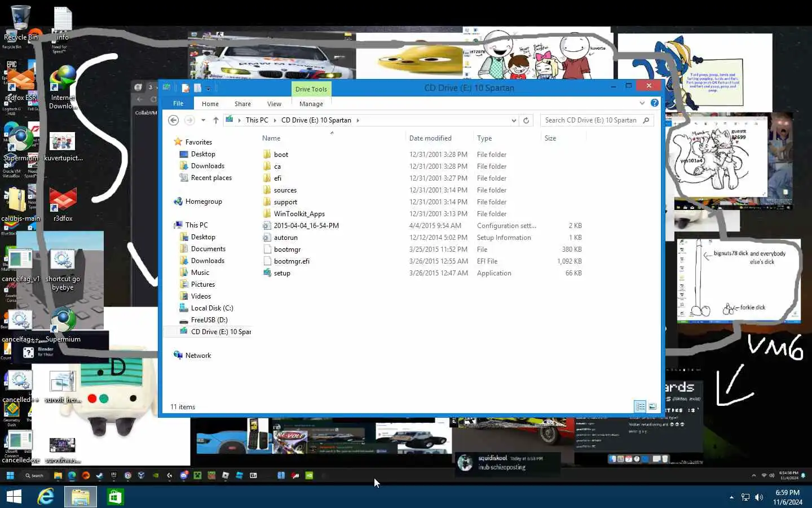812x508 pixels.
Task: Click the New folder icon in Explorer's quick access toolbar
Action: [197, 87]
